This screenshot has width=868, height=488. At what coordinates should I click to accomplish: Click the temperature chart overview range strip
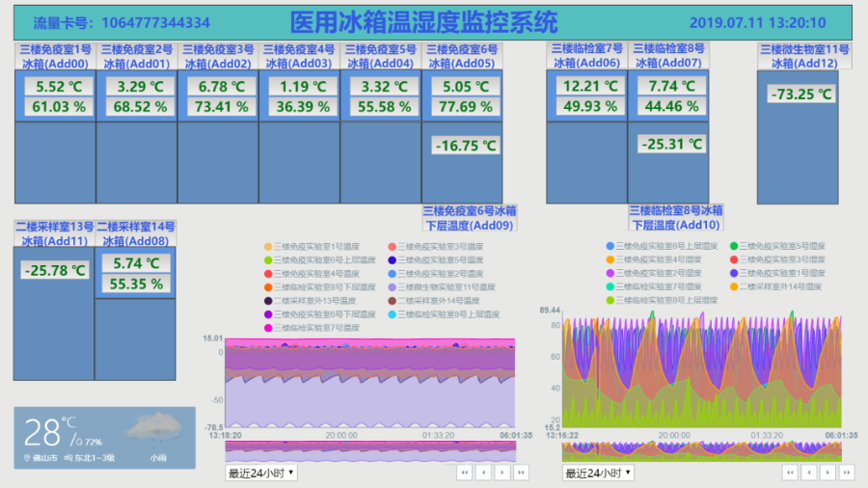tap(370, 451)
